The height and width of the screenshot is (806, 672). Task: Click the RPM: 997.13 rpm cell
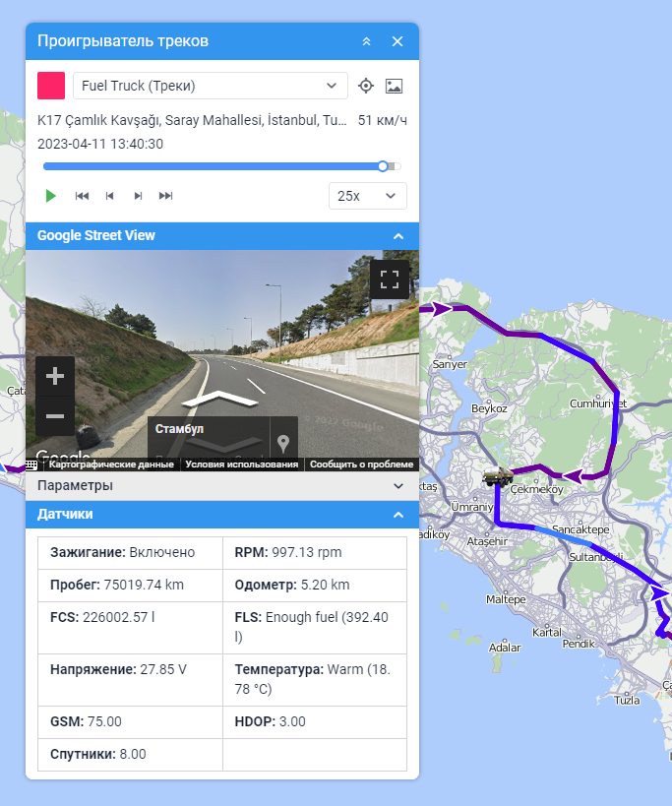pos(315,552)
